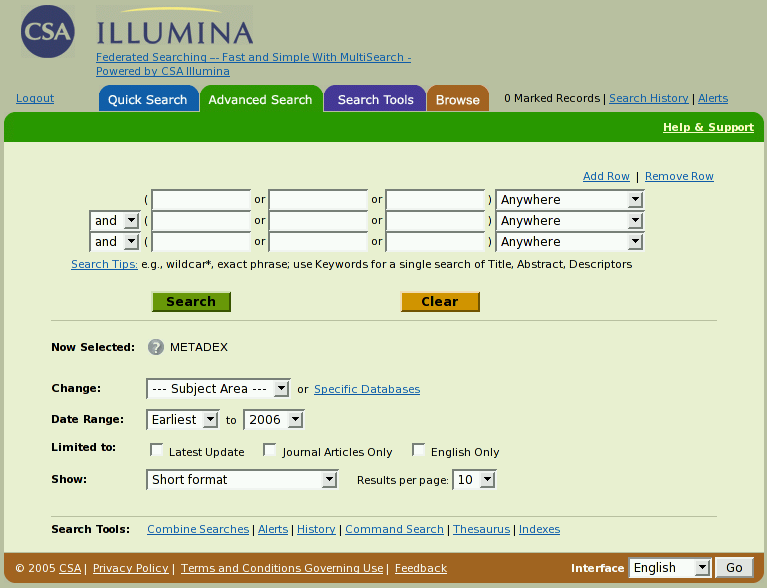The width and height of the screenshot is (767, 588).
Task: Open the third row Anywhere field dropdown
Action: pos(570,242)
